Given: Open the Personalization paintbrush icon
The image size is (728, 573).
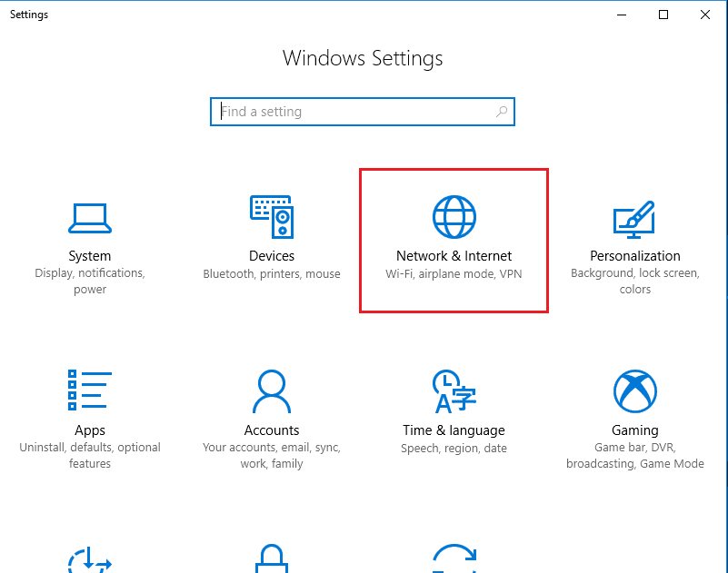Looking at the screenshot, I should [x=634, y=218].
